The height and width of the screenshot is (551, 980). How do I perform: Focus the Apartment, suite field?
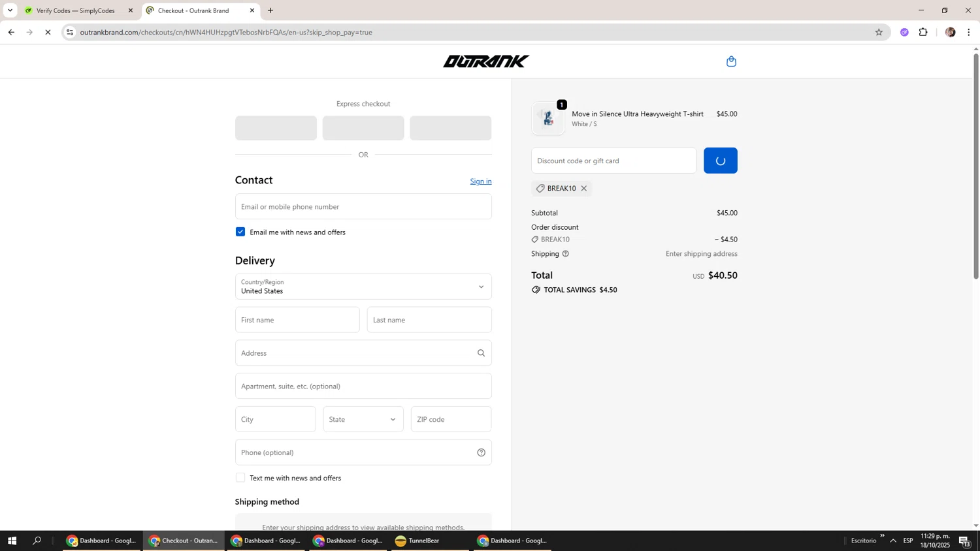pos(363,386)
